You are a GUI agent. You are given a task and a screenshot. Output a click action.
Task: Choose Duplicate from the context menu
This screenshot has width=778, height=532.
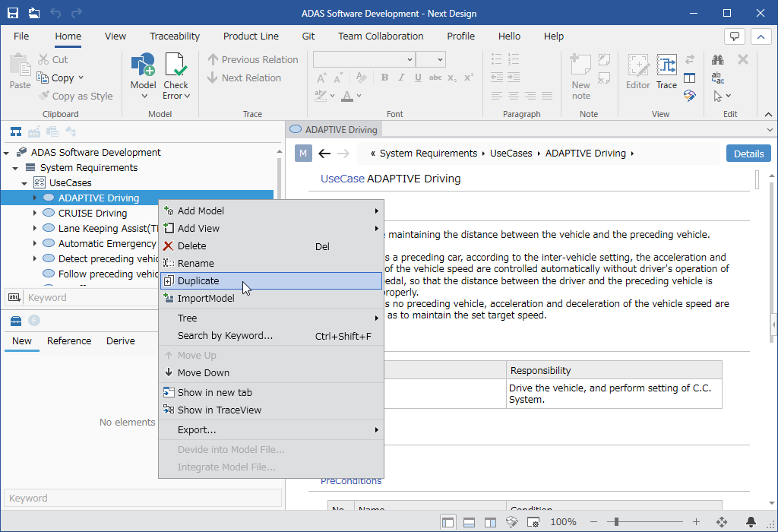(x=271, y=281)
